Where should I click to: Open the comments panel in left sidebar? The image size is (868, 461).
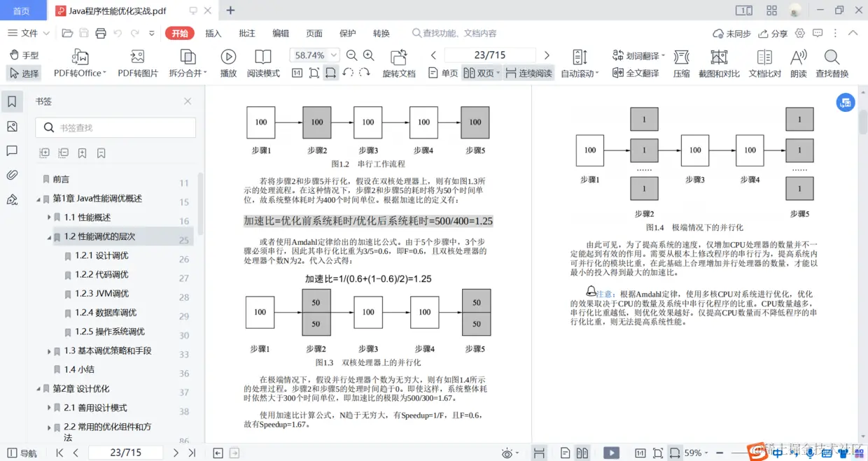click(x=11, y=150)
